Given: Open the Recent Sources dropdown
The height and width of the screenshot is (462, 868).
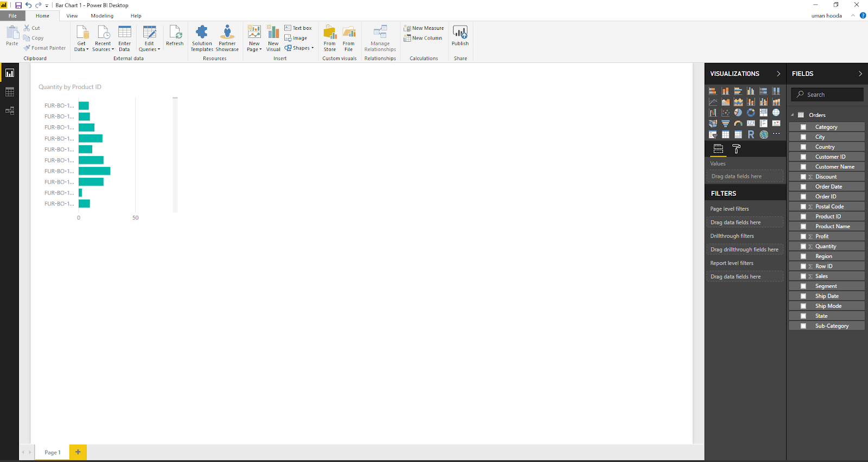Looking at the screenshot, I should [103, 39].
